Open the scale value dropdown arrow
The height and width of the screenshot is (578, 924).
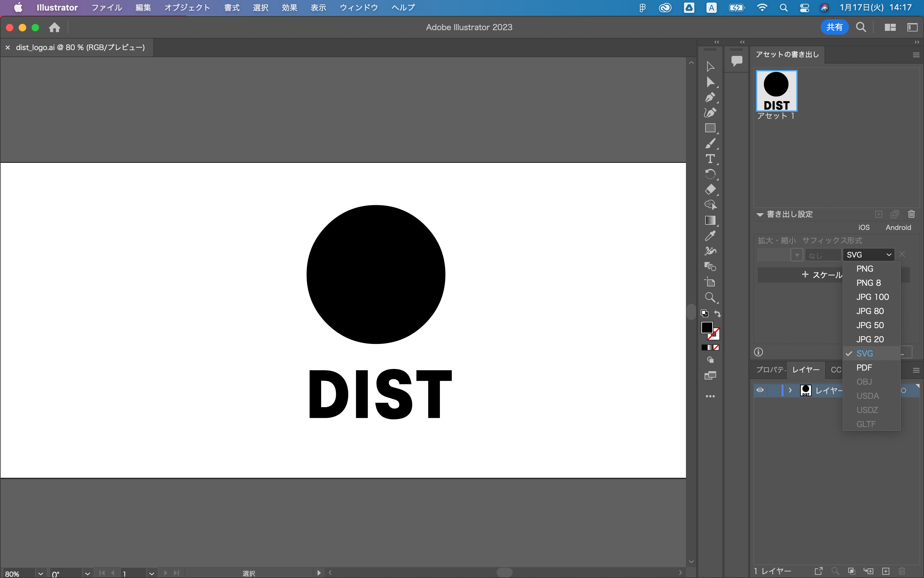click(797, 255)
